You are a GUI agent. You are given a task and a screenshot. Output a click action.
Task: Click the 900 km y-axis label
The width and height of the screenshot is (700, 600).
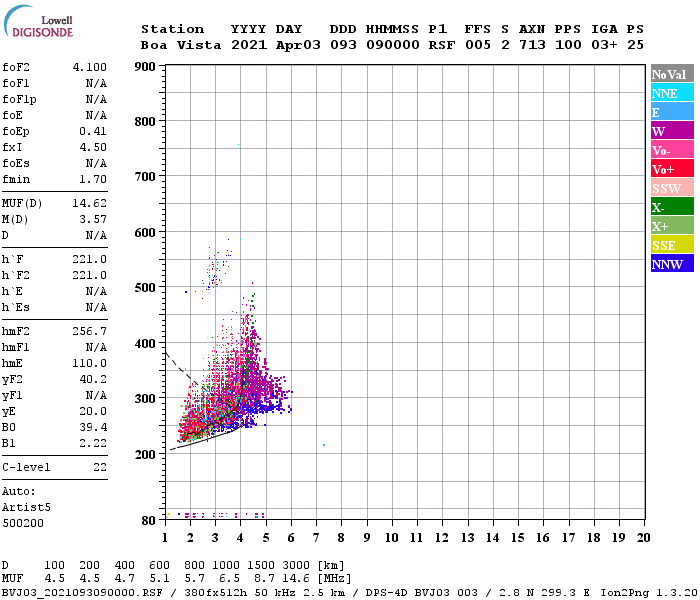tap(145, 67)
